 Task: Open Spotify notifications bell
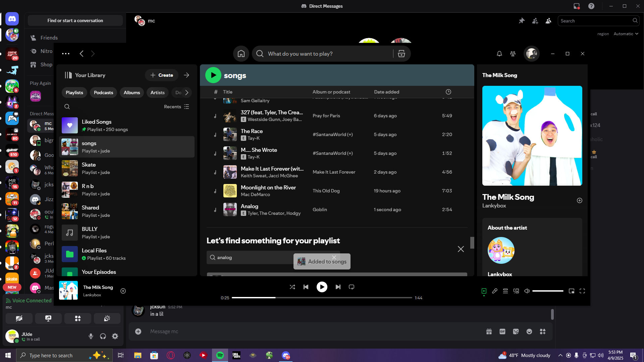click(499, 54)
